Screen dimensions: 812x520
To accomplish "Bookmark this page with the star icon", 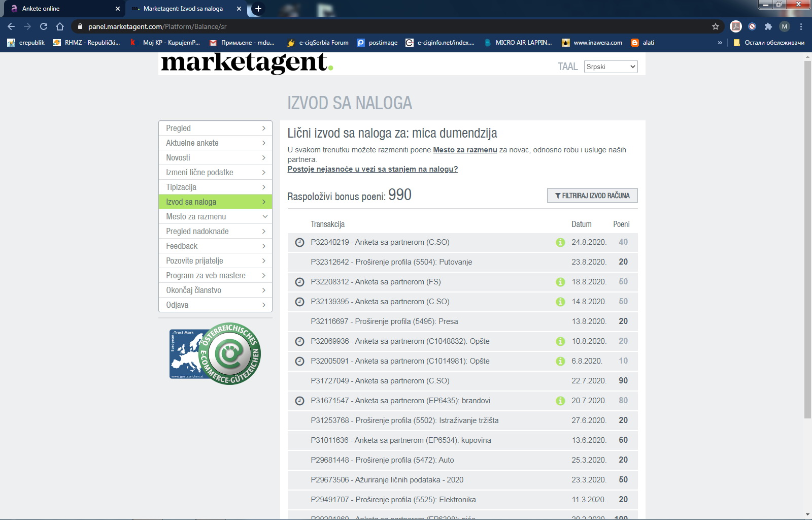I will pos(716,26).
